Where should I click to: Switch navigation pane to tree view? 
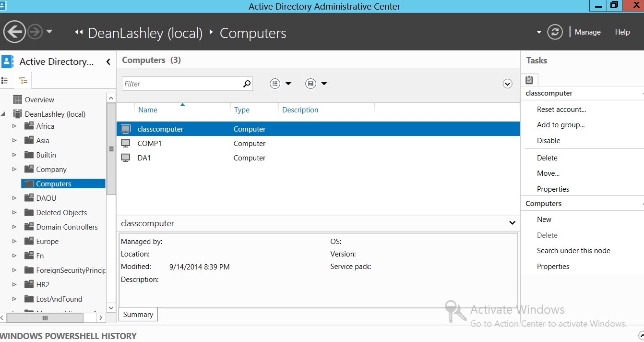pyautogui.click(x=23, y=80)
